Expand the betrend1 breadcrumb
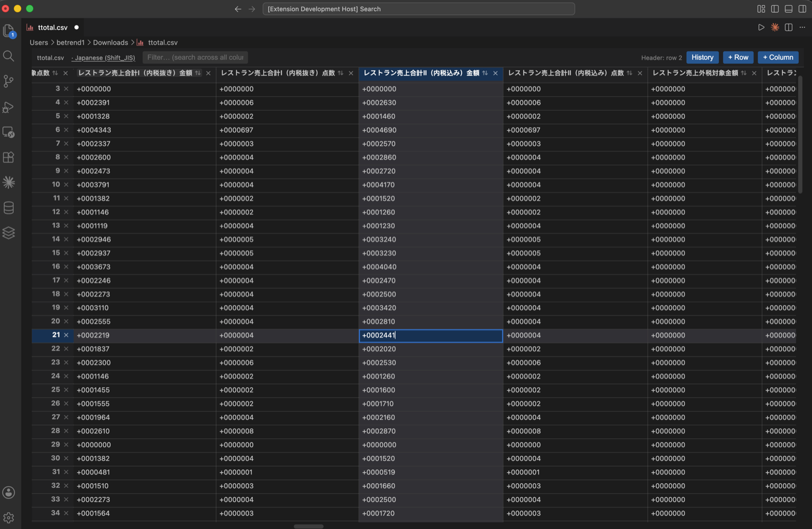 (x=70, y=42)
